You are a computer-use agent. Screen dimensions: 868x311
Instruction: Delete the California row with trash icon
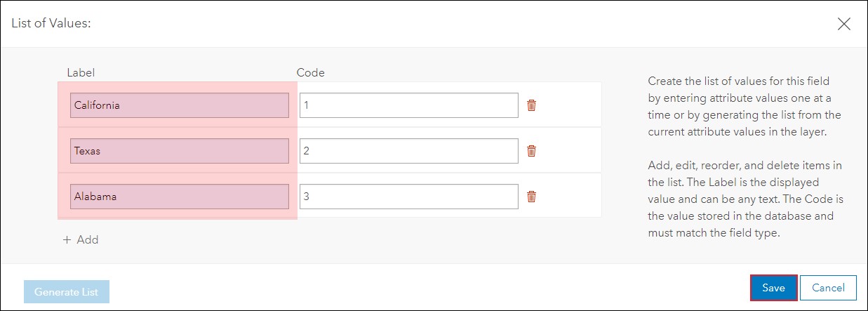[x=531, y=105]
